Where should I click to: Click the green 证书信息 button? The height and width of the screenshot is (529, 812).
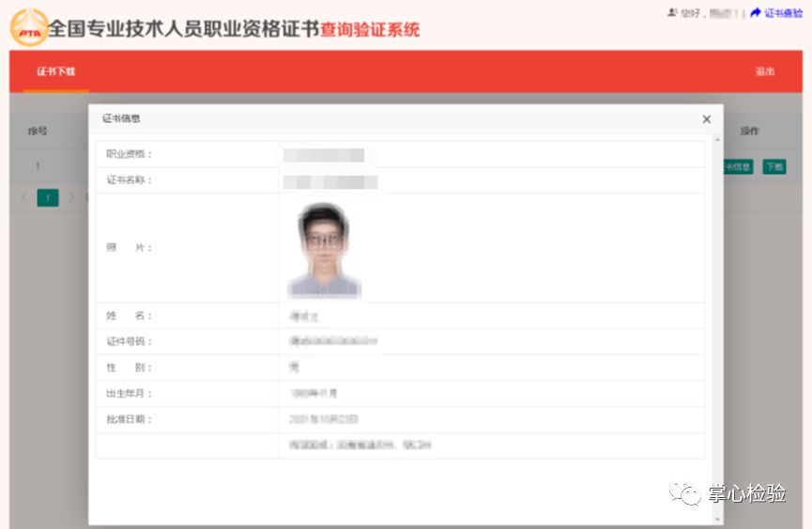(738, 166)
